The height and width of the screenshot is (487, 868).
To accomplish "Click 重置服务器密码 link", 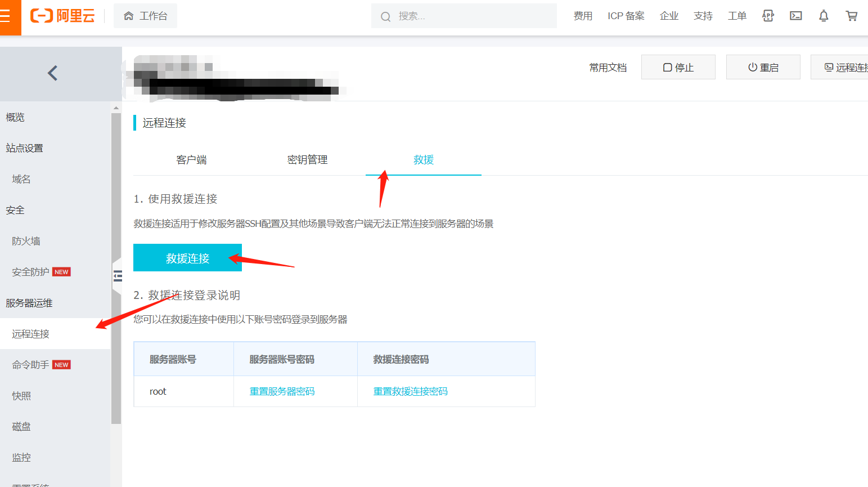I will coord(282,391).
